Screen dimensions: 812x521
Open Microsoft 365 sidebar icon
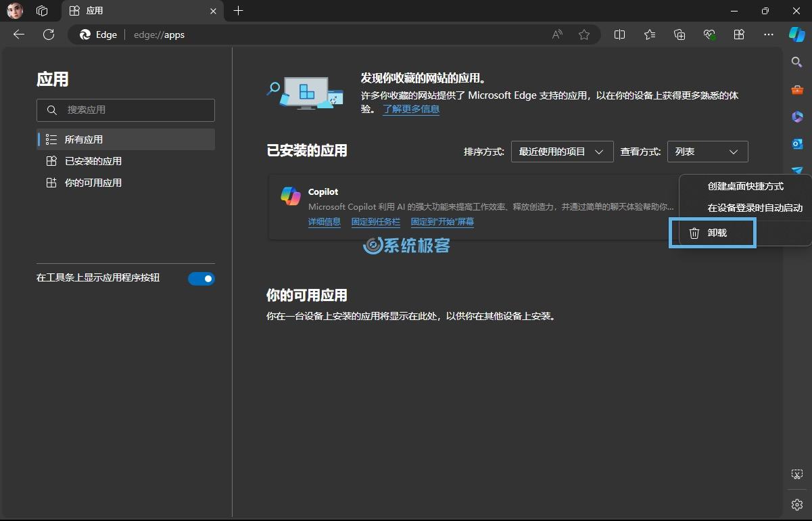[x=797, y=117]
